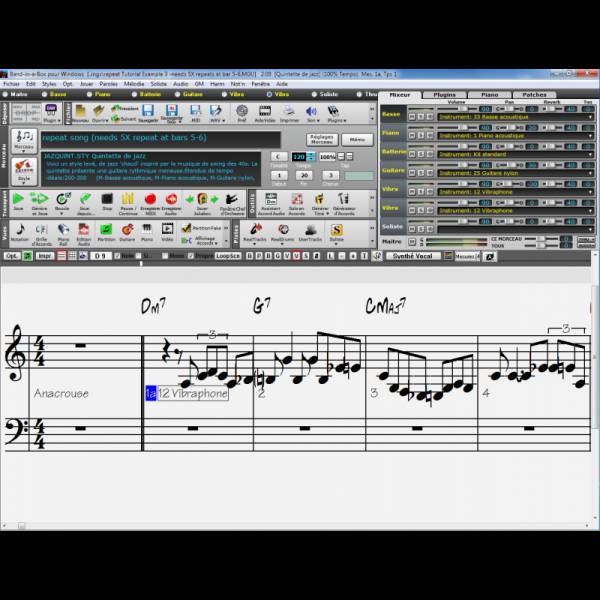Open the Mélodie menu
Image resolution: width=600 pixels, height=600 pixels.
134,84
